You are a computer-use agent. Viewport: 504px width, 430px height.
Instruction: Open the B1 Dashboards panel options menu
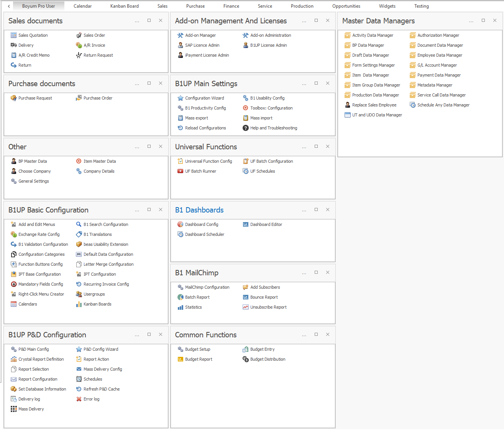tap(304, 211)
